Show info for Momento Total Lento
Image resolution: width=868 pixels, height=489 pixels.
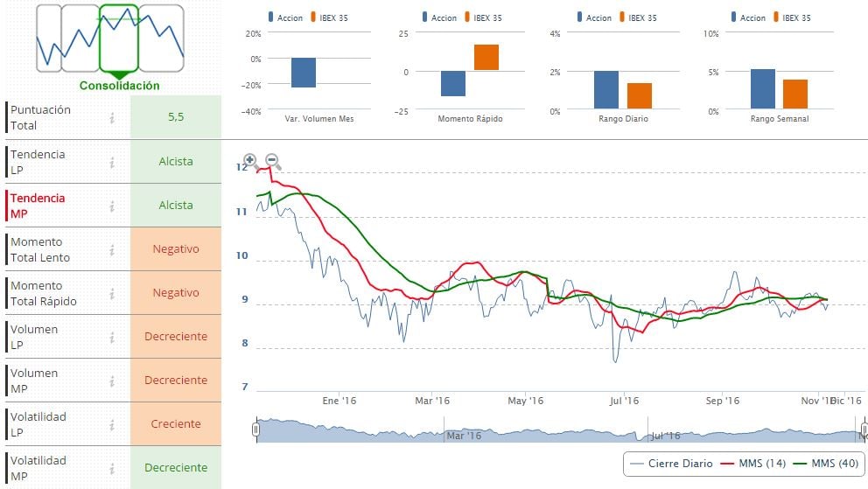pos(112,249)
